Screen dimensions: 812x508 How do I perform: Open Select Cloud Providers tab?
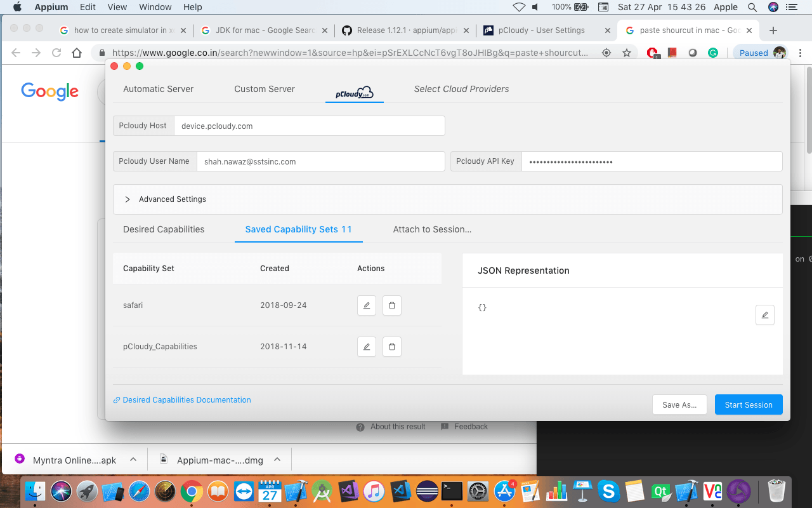[461, 89]
